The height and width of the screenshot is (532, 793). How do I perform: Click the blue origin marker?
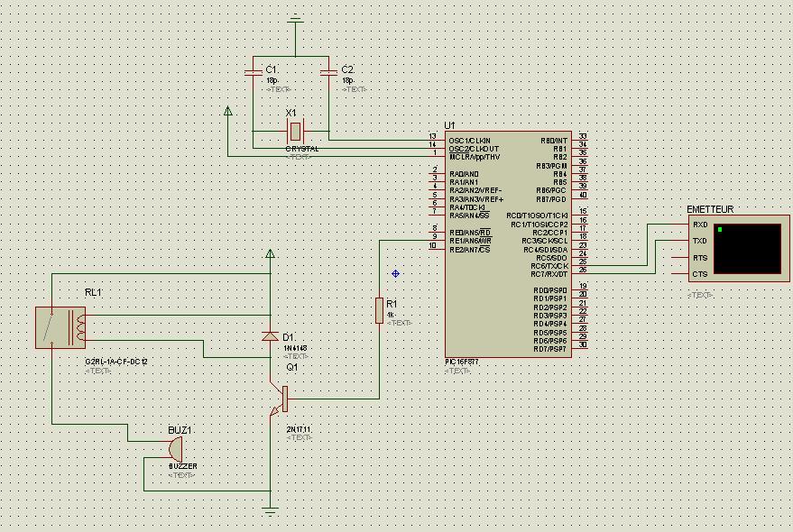click(395, 273)
